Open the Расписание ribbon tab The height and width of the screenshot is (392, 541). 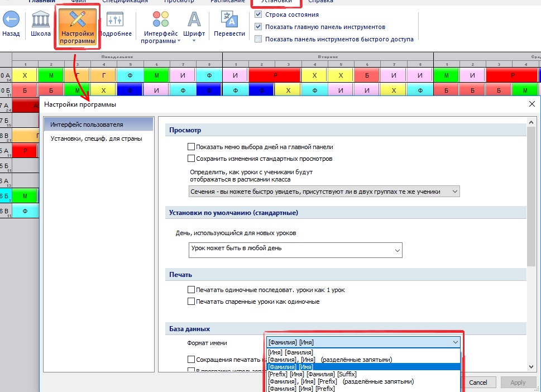pyautogui.click(x=228, y=1)
